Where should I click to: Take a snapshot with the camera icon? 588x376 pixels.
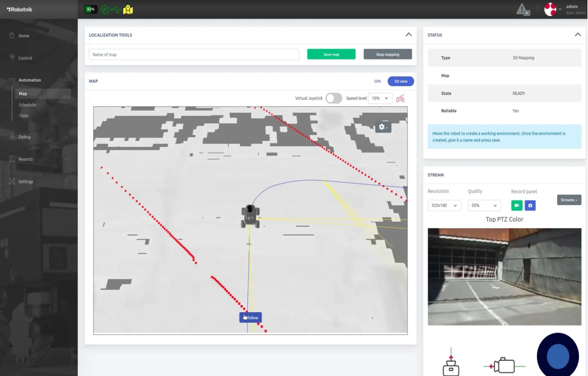point(530,205)
